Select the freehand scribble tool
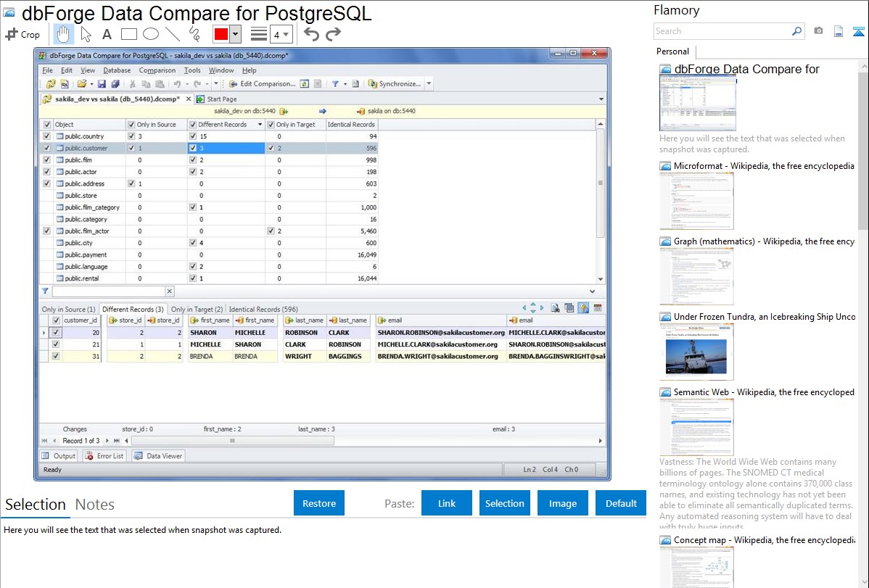This screenshot has height=588, width=869. (194, 34)
